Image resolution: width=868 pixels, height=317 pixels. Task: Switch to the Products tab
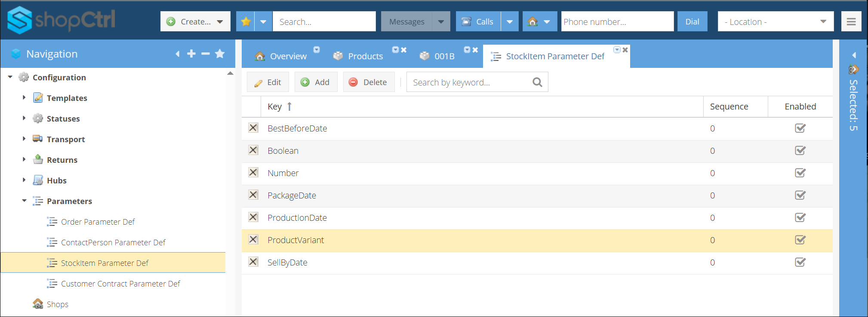pyautogui.click(x=365, y=56)
